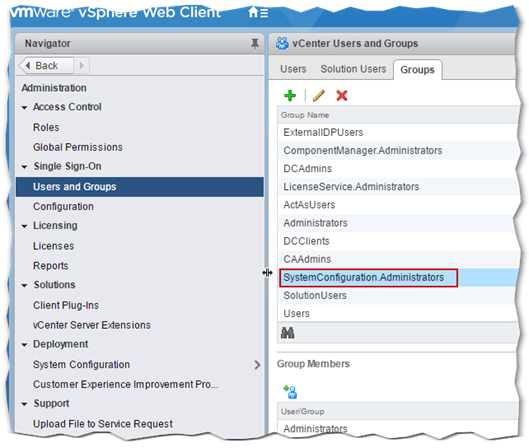Switch to the Solution Users tab
Screen dimensions: 529x448
353,69
